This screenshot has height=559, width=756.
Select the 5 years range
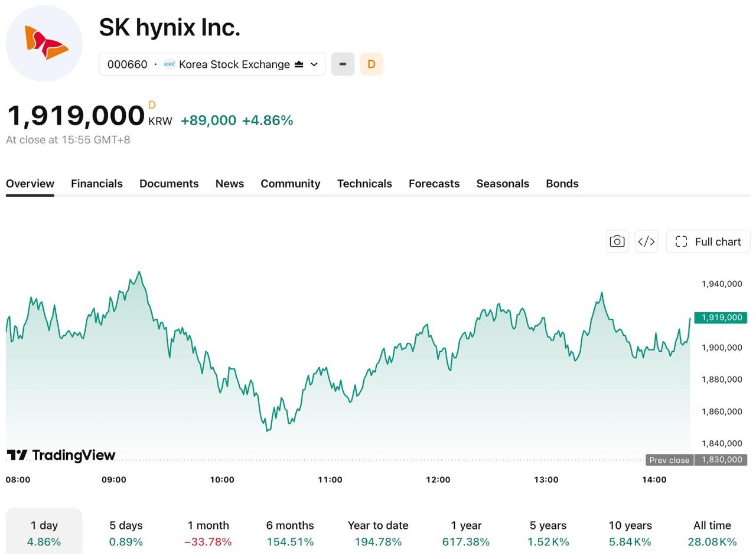548,532
